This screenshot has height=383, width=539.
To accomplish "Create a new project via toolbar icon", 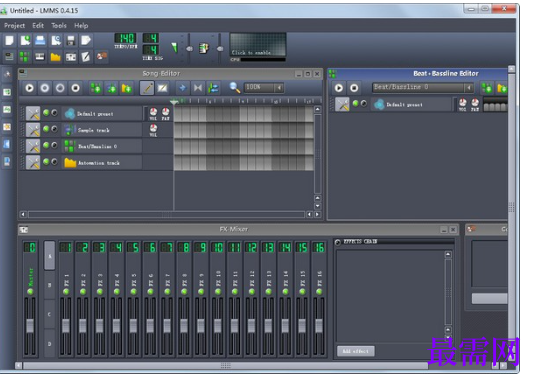I will 9,41.
